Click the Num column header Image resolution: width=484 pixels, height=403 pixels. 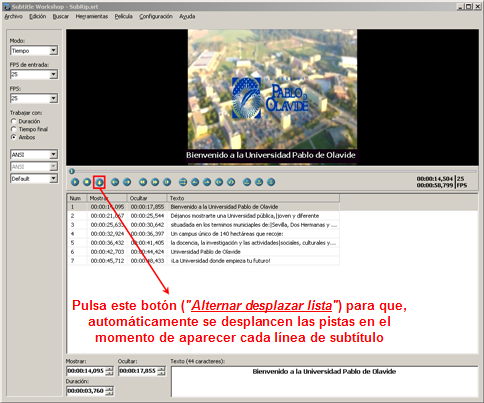tap(77, 198)
